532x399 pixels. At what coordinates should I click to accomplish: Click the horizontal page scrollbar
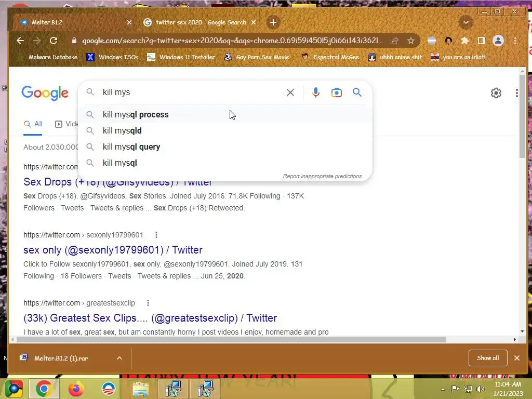click(231, 340)
